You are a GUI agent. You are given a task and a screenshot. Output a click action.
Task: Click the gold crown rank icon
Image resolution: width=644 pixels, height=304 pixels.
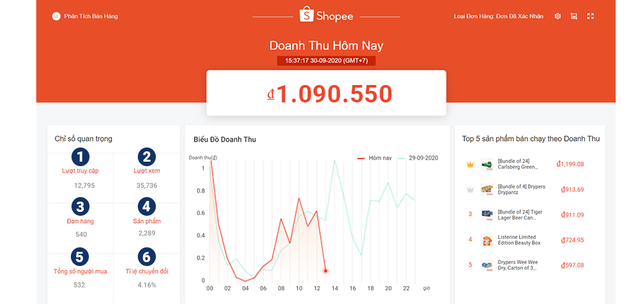[470, 165]
